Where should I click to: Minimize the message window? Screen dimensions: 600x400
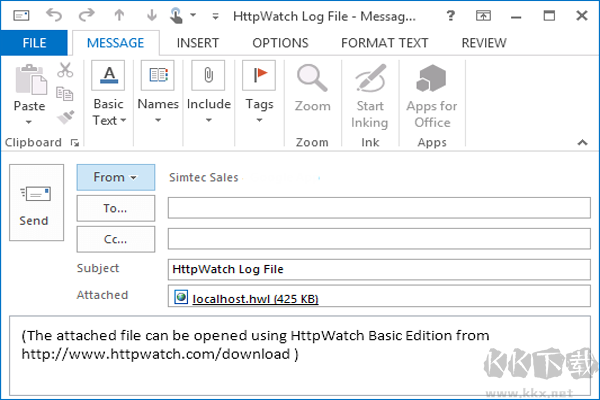pyautogui.click(x=516, y=16)
